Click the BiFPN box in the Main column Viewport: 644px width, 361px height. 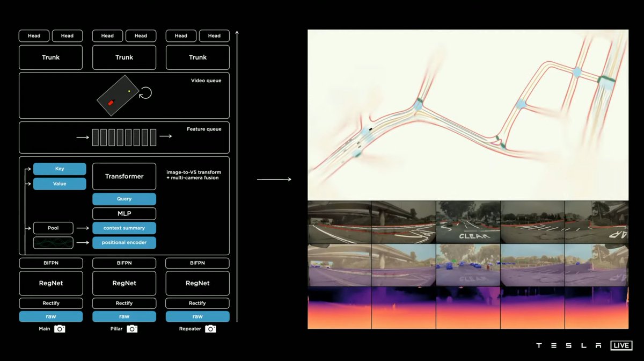tap(50, 263)
